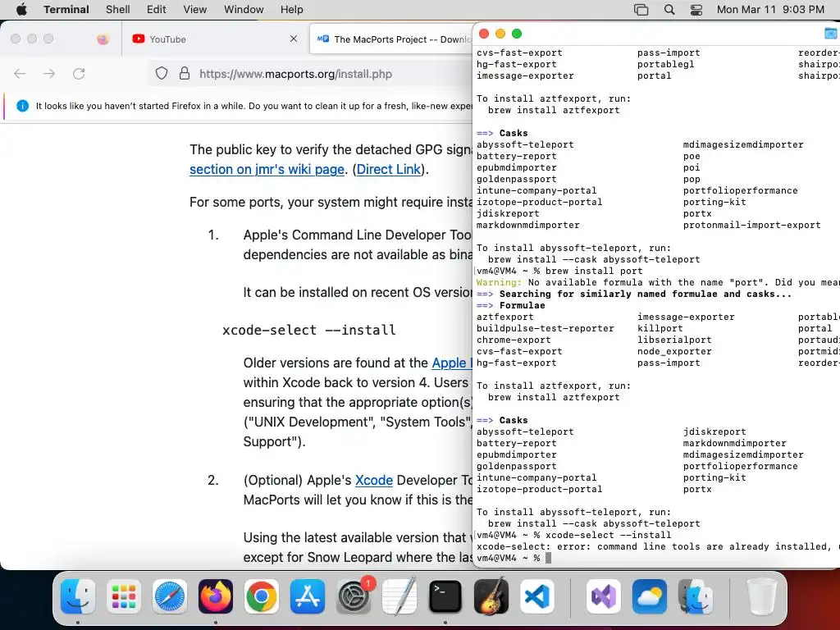Select The MacPorts Project tab

point(392,39)
